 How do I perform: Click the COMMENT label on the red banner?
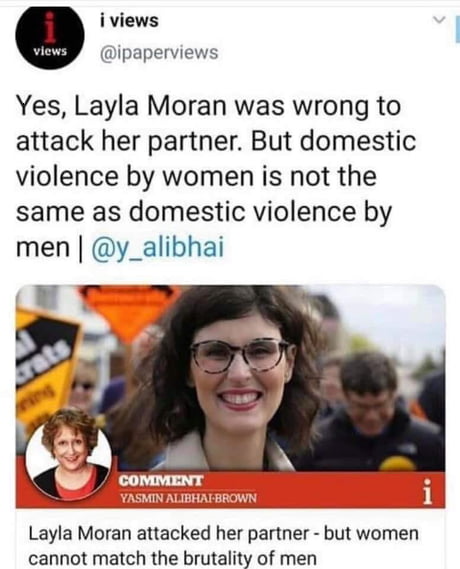click(x=161, y=481)
